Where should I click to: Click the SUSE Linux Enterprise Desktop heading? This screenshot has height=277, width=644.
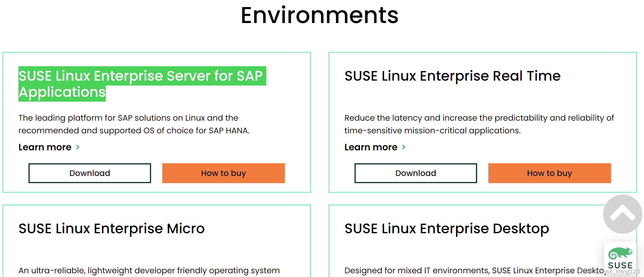pos(447,229)
